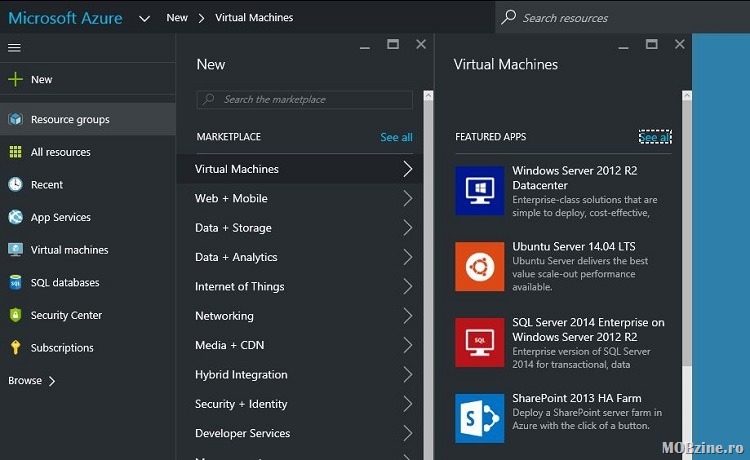This screenshot has width=750, height=460.
Task: Click the Security Center shield icon
Action: (15, 315)
